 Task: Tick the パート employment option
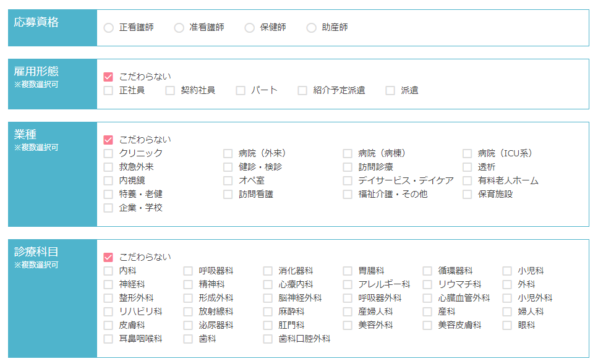[x=241, y=91]
